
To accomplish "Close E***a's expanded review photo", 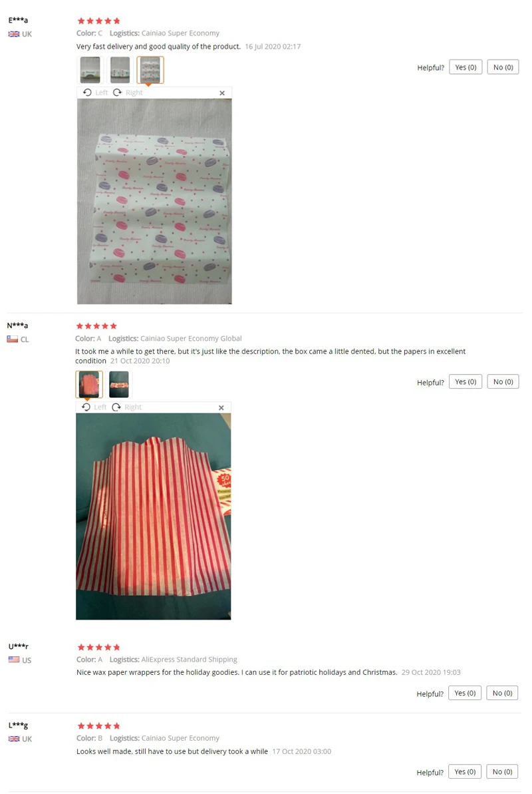I will coord(221,93).
